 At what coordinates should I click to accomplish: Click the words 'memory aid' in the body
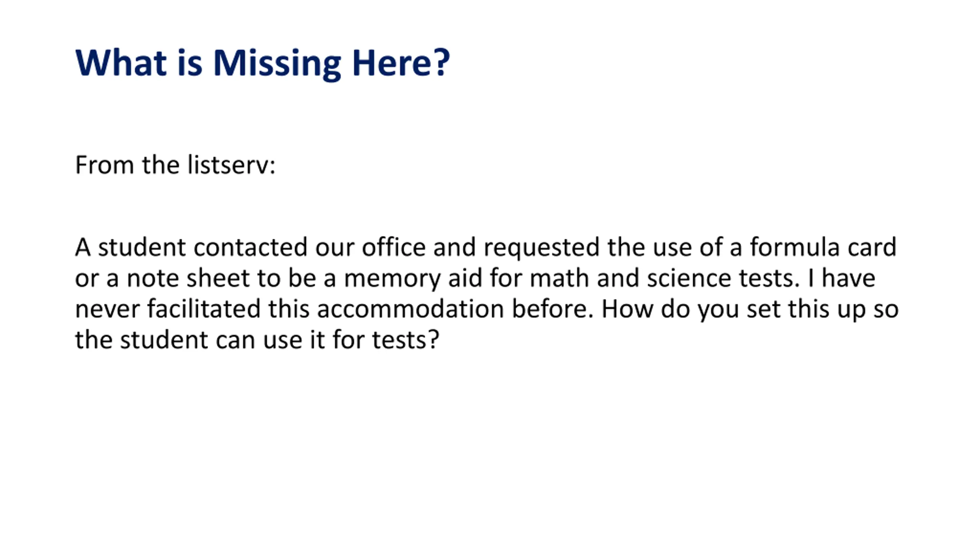click(x=413, y=279)
